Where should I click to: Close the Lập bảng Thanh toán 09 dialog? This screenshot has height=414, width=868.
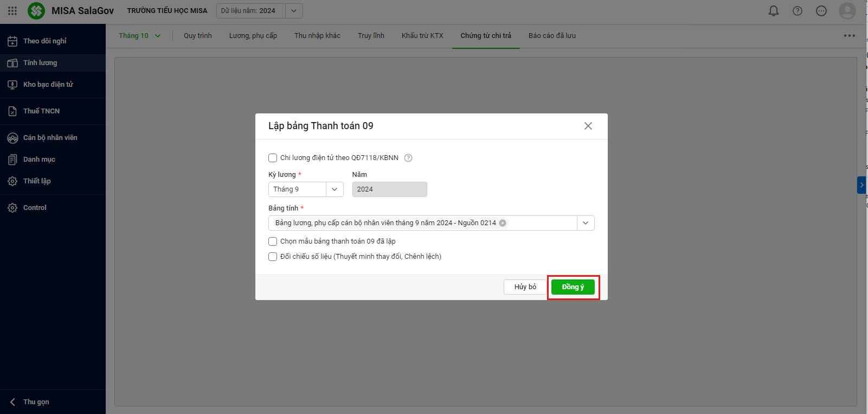[588, 126]
